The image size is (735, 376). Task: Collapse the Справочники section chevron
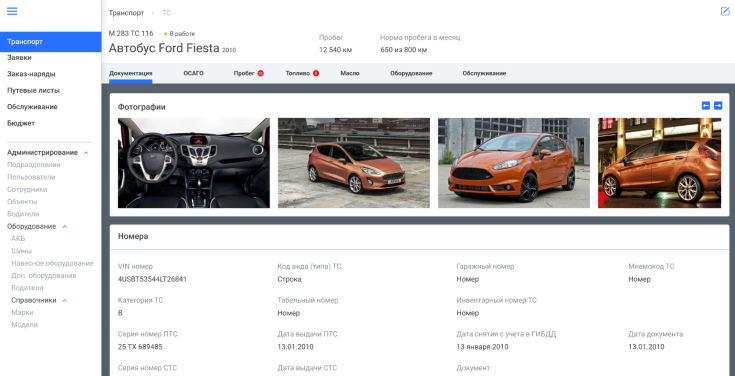coord(65,300)
